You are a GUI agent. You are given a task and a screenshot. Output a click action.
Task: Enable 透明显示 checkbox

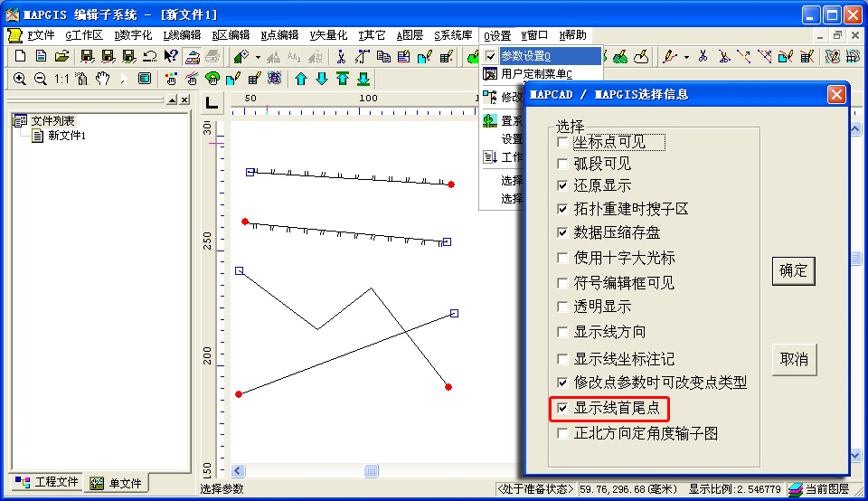coord(562,307)
